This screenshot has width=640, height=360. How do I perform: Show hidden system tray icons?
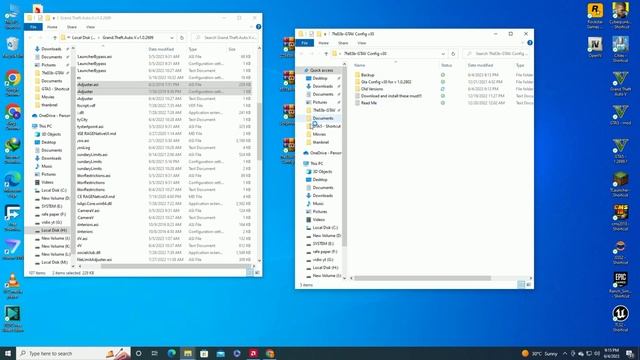point(565,353)
